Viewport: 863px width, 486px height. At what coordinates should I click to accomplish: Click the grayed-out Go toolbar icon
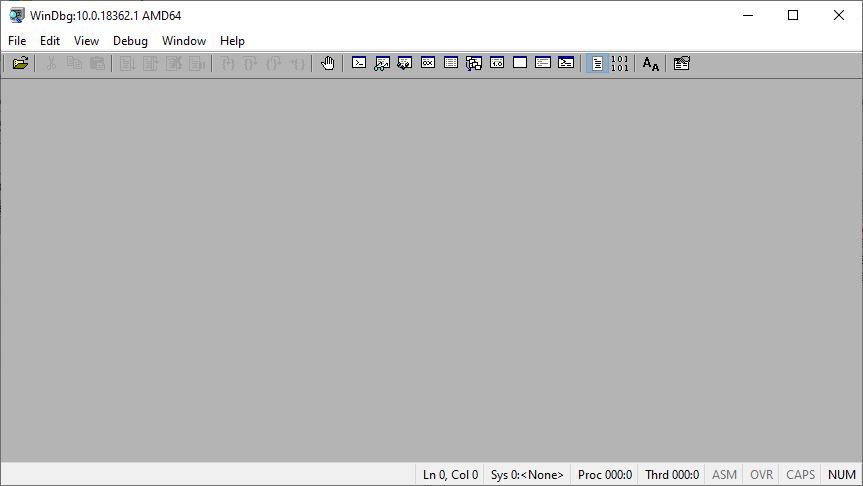point(128,63)
